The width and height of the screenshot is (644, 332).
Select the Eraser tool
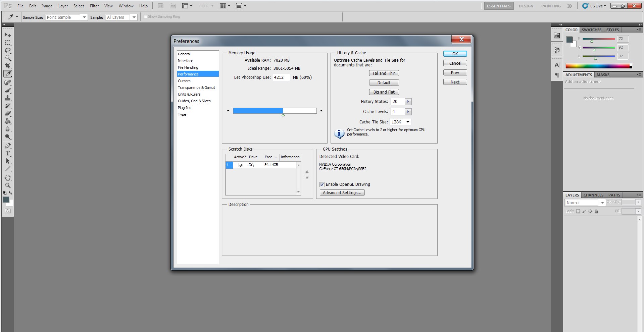8,113
